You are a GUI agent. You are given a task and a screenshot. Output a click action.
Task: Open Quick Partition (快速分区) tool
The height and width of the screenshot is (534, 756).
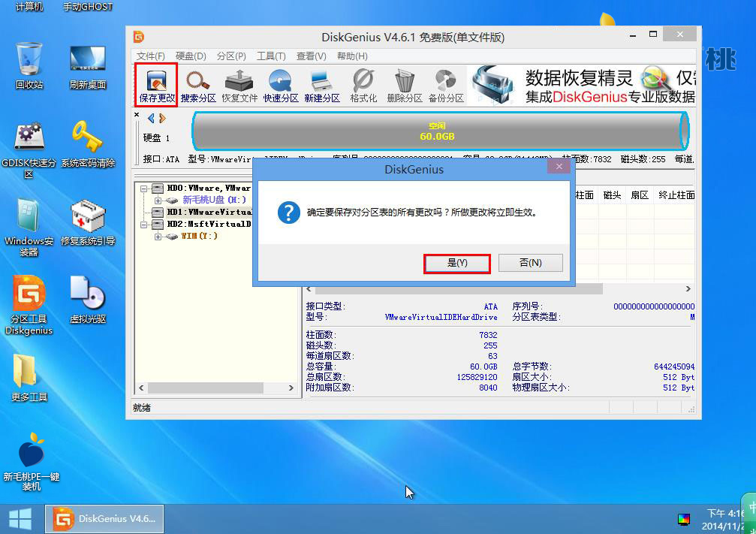coord(281,86)
